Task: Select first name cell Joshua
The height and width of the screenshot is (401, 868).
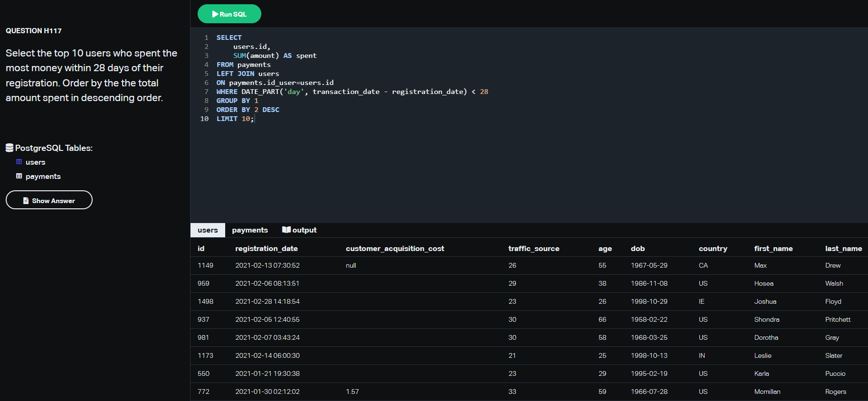Action: (765, 301)
